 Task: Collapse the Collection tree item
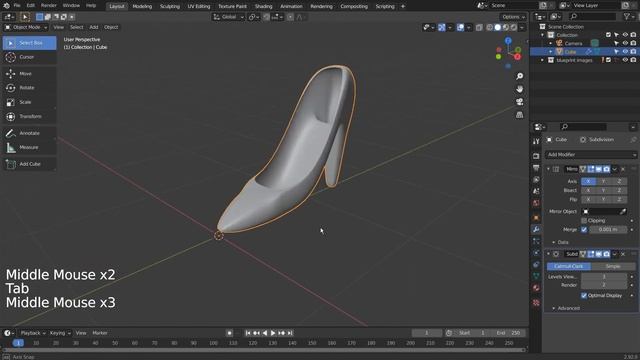(543, 35)
